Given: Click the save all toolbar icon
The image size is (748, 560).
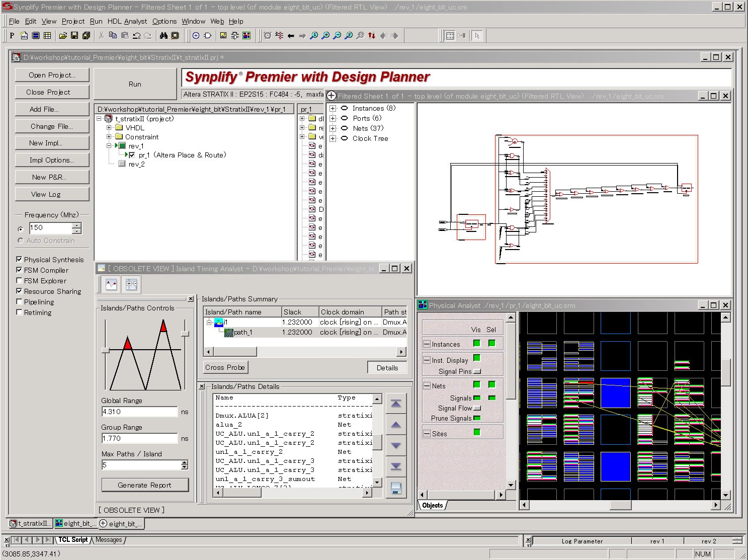Looking at the screenshot, I should click(86, 36).
